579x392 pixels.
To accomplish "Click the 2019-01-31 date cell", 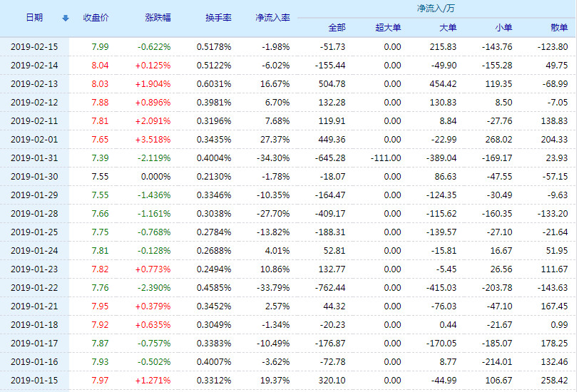I will pyautogui.click(x=34, y=158).
